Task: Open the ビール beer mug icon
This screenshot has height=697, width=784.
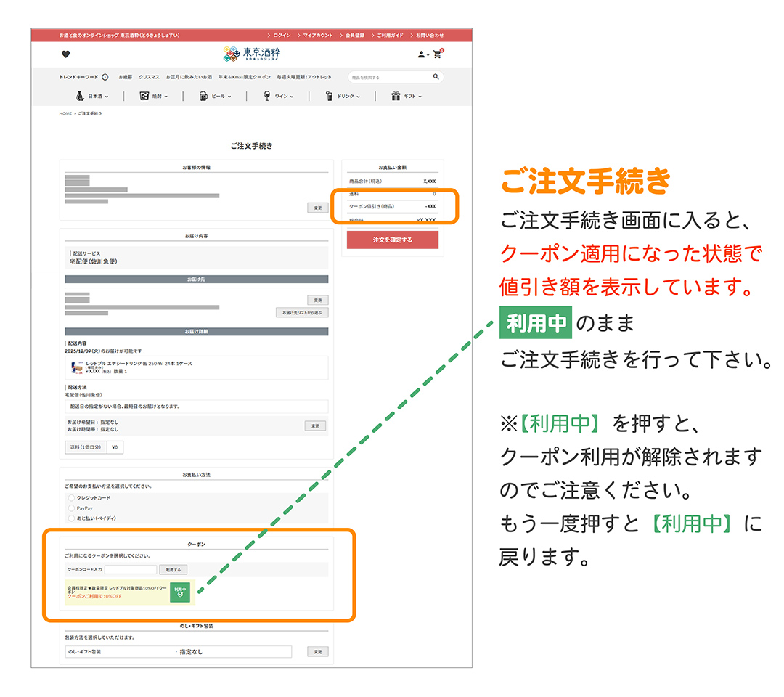Action: pyautogui.click(x=204, y=96)
